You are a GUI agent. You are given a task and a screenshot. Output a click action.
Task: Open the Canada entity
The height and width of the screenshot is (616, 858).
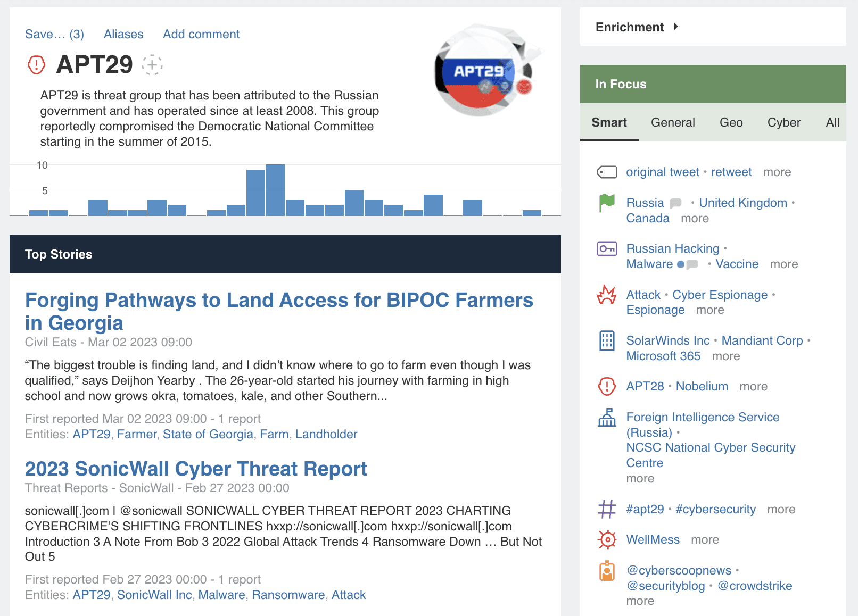(648, 218)
